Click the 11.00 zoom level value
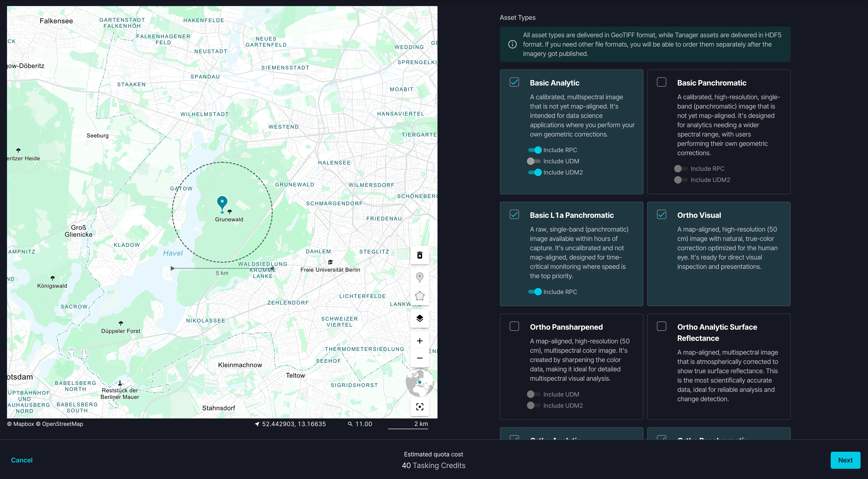Image resolution: width=868 pixels, height=479 pixels. point(364,424)
